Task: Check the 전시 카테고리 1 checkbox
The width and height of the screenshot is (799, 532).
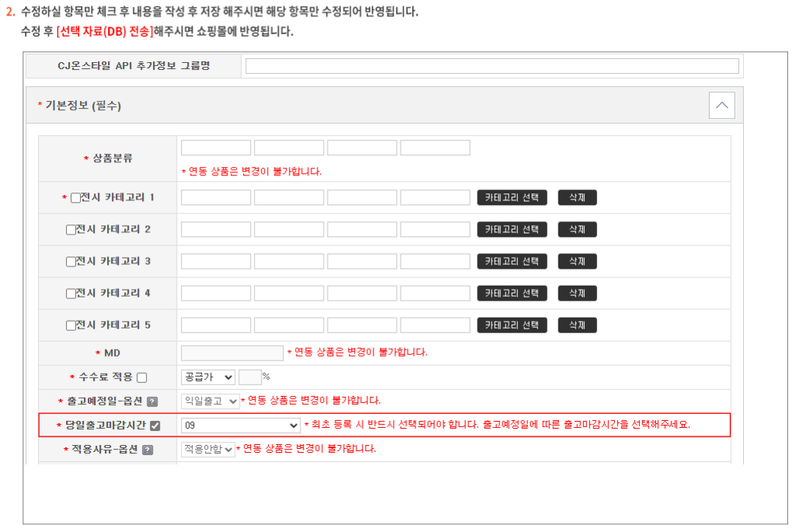Action: click(75, 198)
